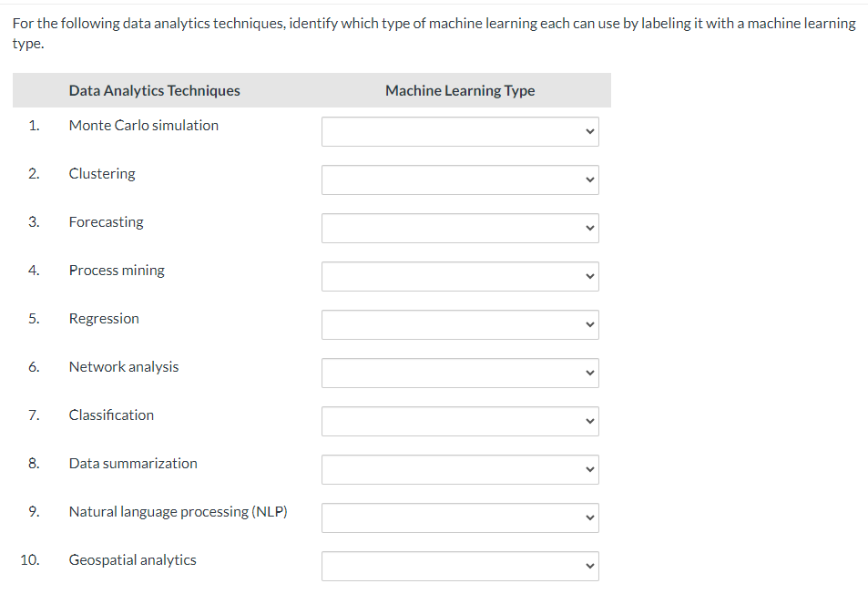Image resolution: width=868 pixels, height=594 pixels.
Task: Click the row number 1
Action: [34, 125]
